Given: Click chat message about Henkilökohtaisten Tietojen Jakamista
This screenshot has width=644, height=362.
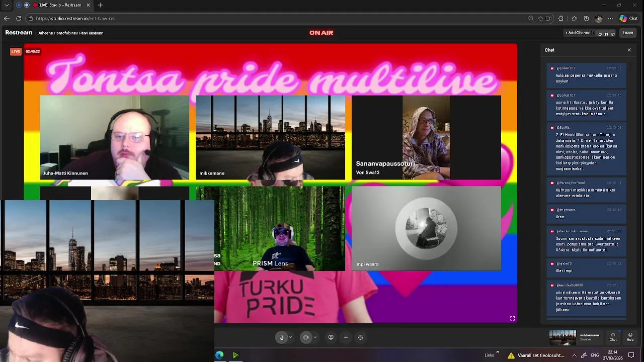Looking at the screenshot, I should [x=587, y=149].
